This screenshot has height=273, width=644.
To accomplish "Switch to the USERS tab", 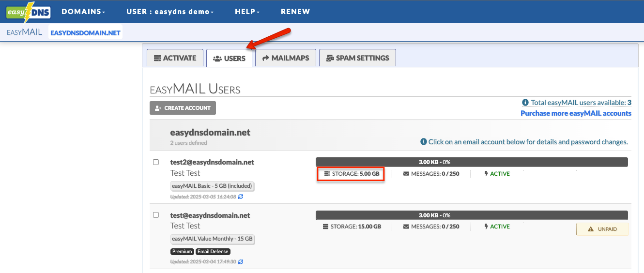I will (x=229, y=58).
